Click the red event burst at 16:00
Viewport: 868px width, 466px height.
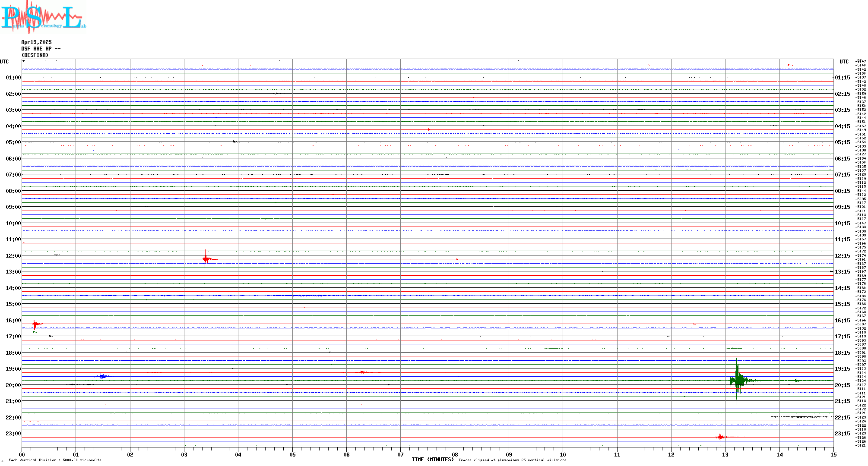pyautogui.click(x=35, y=324)
